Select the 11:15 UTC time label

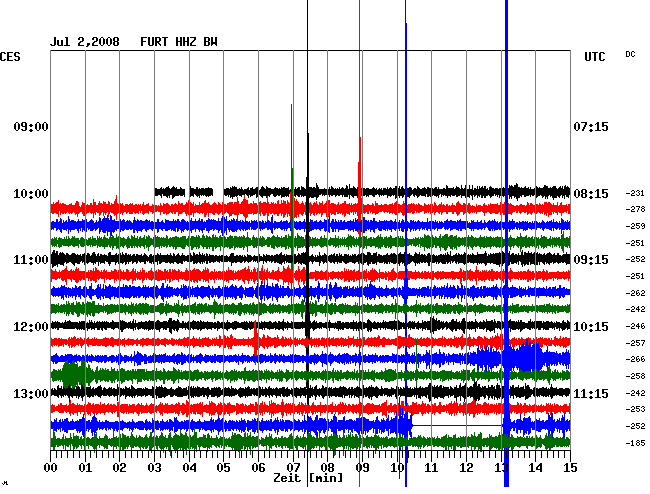pos(591,393)
